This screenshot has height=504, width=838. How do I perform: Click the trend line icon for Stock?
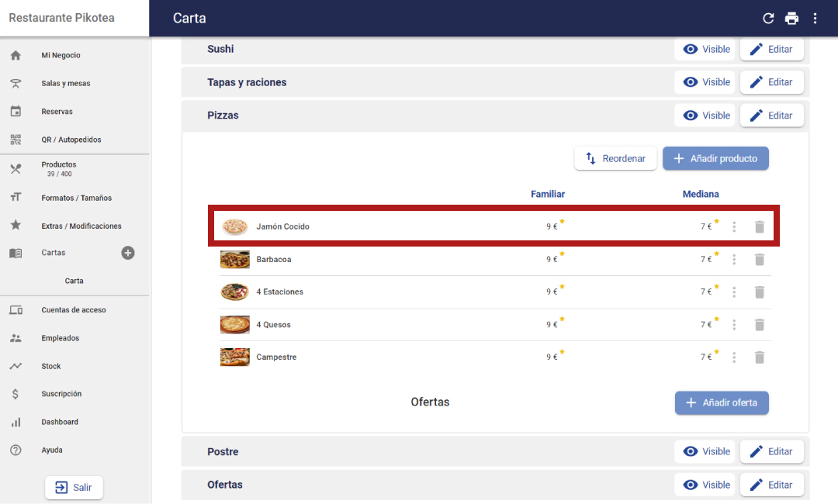16,366
